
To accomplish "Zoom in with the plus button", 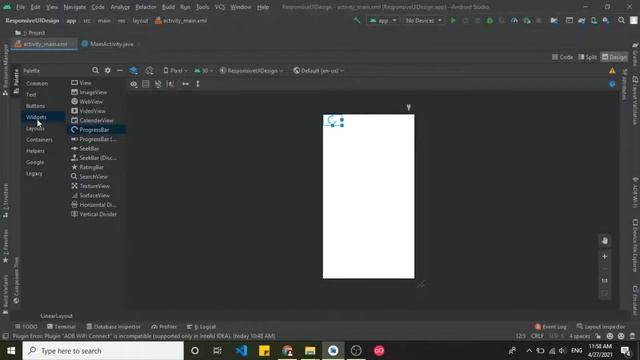I will tap(605, 256).
